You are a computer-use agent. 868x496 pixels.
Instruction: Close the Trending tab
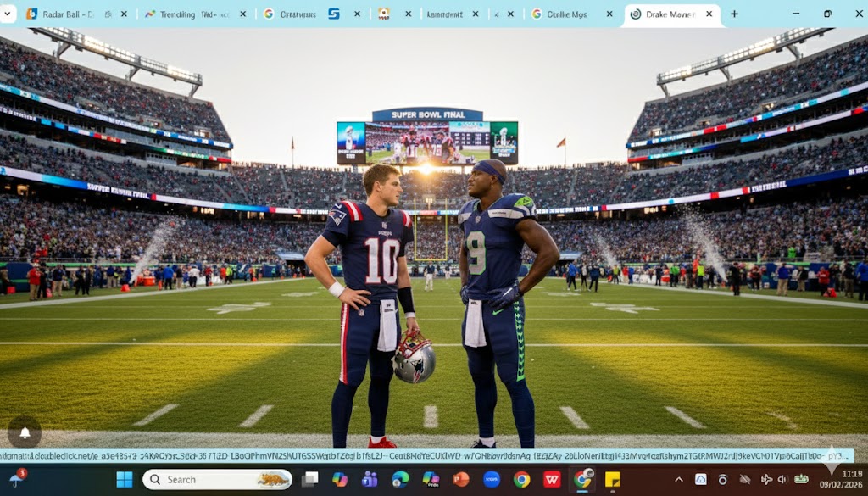tap(242, 14)
